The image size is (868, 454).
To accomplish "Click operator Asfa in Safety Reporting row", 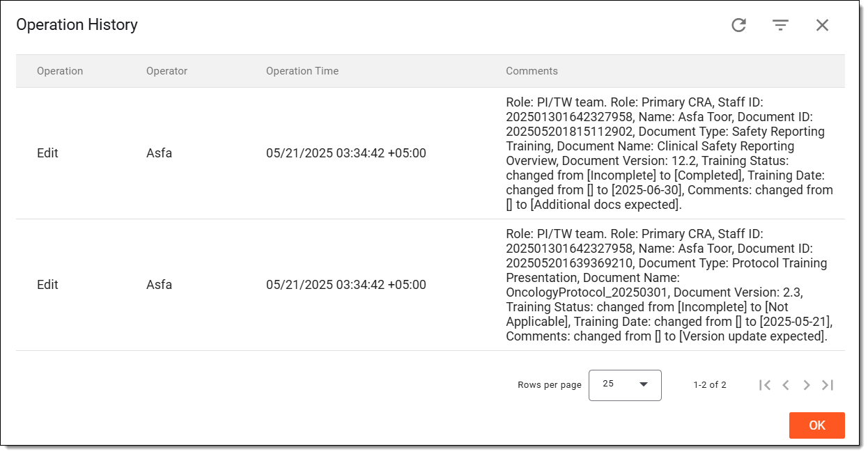I will coord(159,153).
